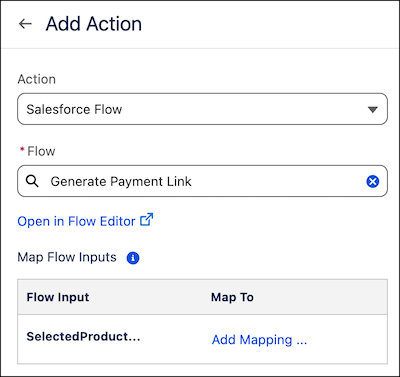
Task: Click the Flow Input column header
Action: click(58, 297)
